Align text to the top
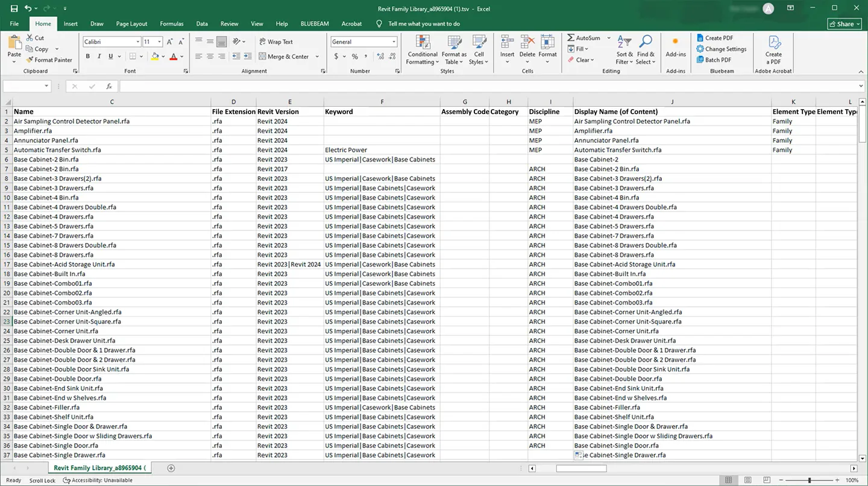The height and width of the screenshot is (486, 868). pyautogui.click(x=199, y=42)
